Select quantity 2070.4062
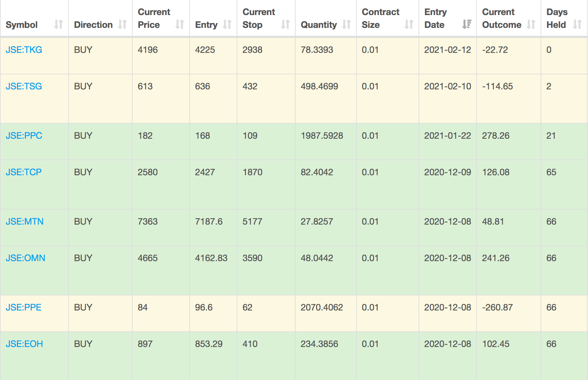Viewport: 588px width, 380px height. 322,307
